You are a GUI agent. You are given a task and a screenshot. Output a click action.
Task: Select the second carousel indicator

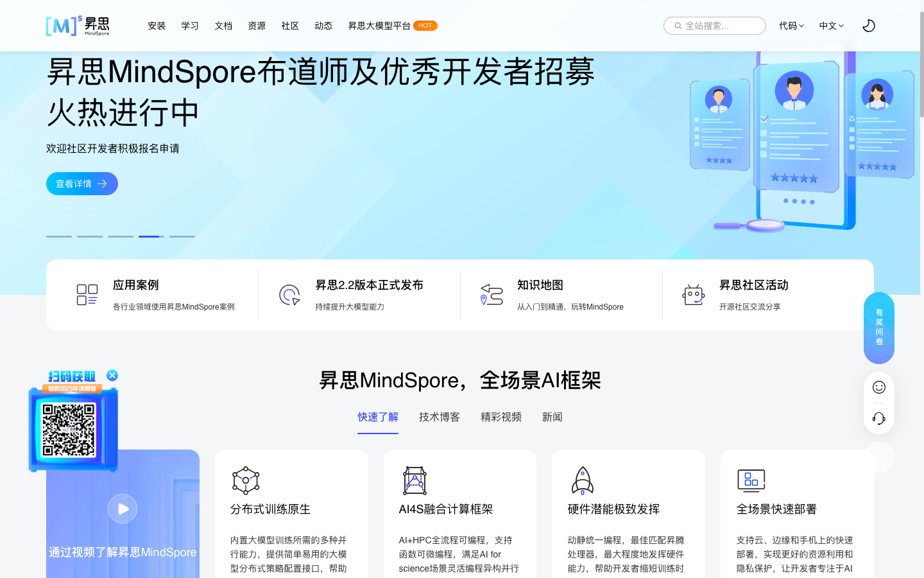90,236
